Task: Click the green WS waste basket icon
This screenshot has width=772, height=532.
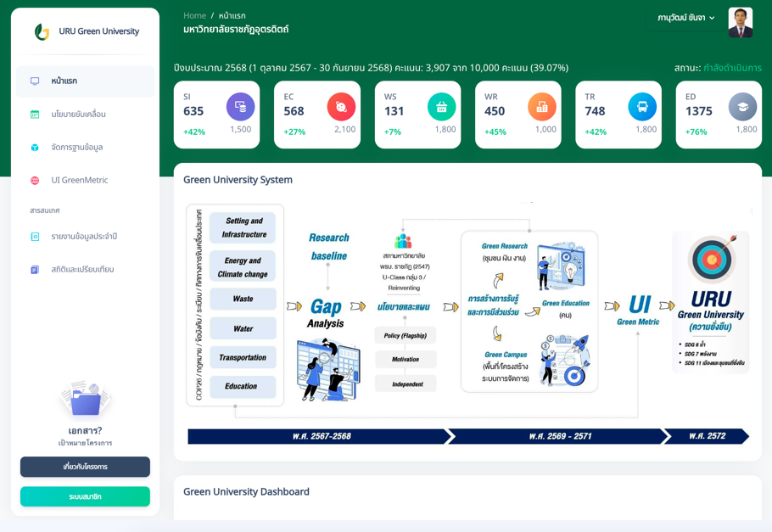Action: (441, 107)
